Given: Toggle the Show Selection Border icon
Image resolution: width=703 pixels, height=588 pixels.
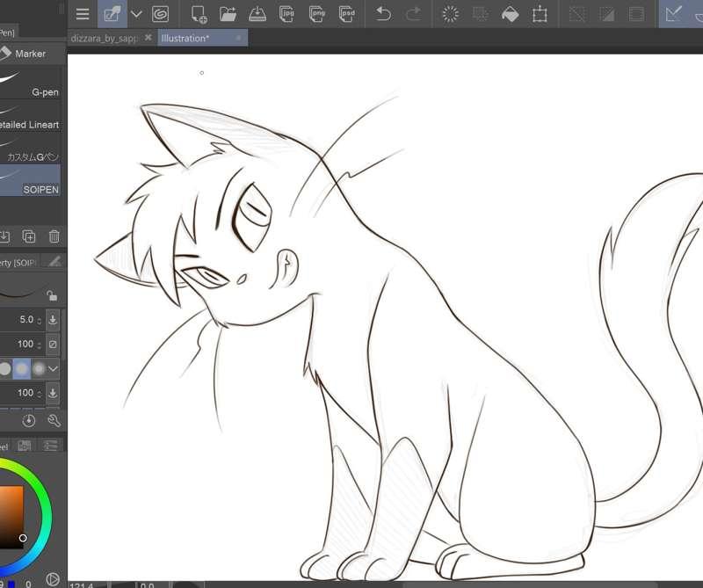Looking at the screenshot, I should [636, 14].
